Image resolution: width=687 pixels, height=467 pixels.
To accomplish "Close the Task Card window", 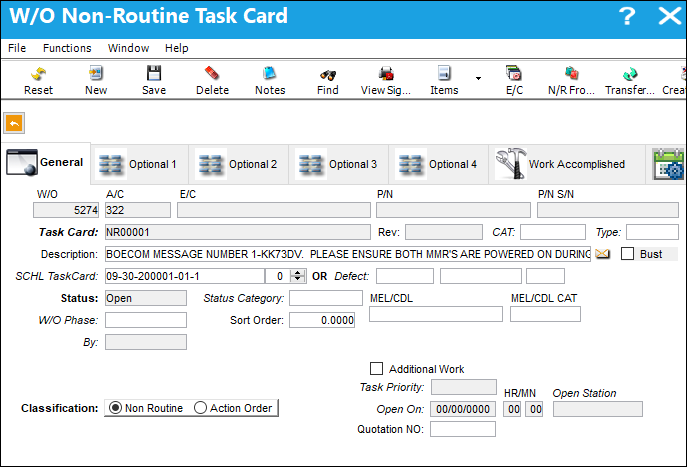I will [x=670, y=16].
